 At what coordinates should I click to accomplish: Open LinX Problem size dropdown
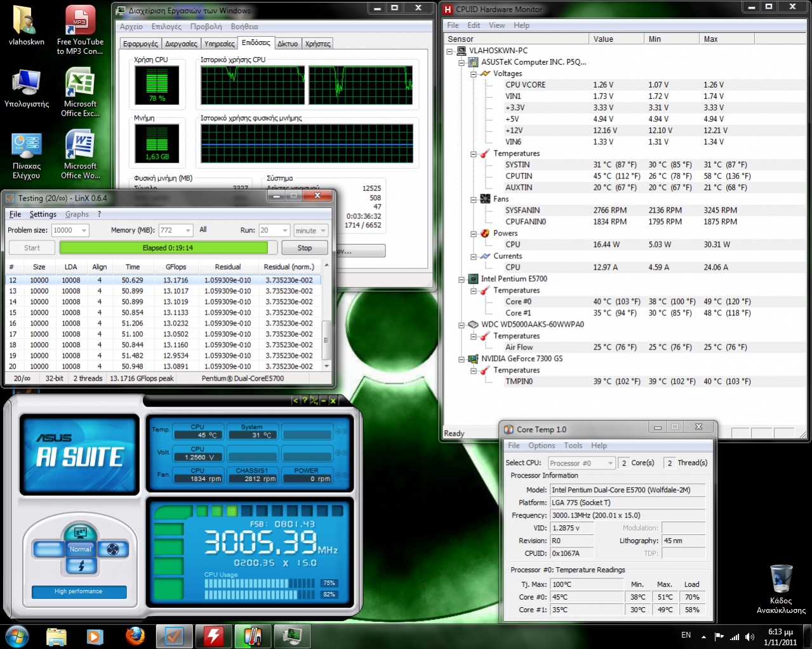[x=70, y=230]
